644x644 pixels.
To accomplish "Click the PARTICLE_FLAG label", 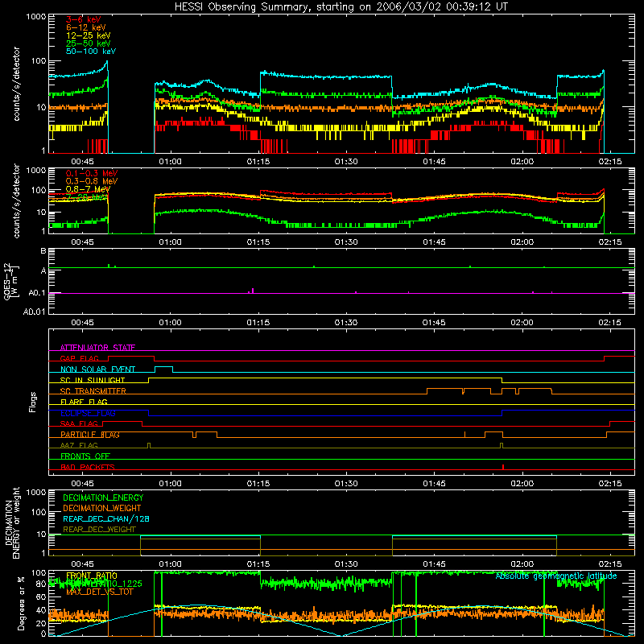I will click(x=90, y=434).
